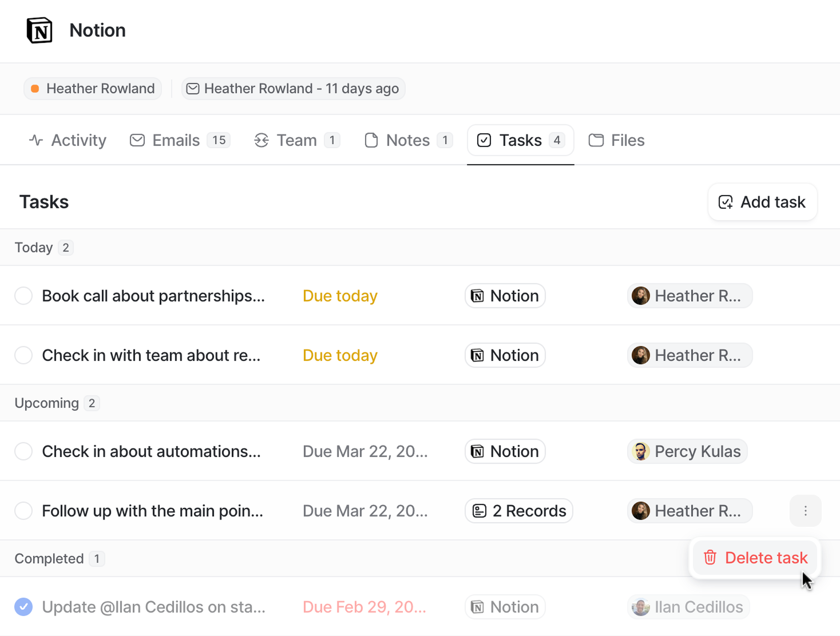Check off Check in about automations task
Image resolution: width=840 pixels, height=636 pixels.
point(24,451)
